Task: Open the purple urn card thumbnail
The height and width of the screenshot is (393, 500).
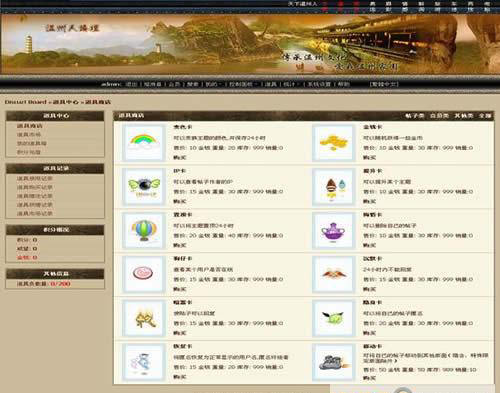Action: point(333,231)
